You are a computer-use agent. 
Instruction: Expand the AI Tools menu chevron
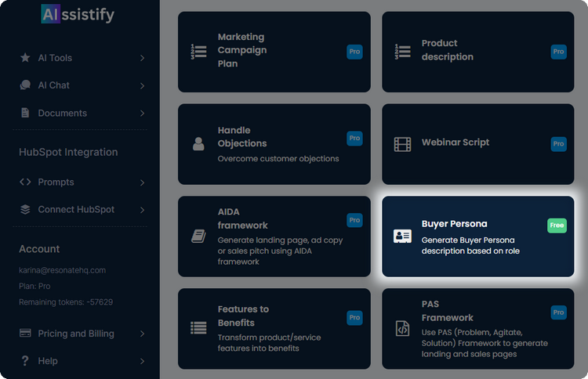(142, 58)
